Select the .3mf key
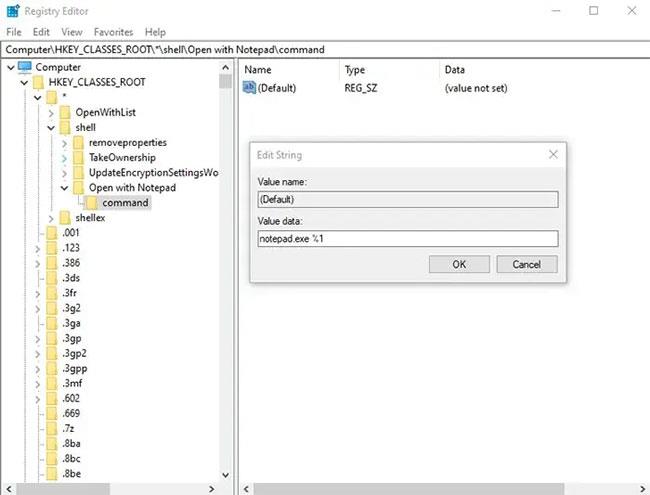 coord(72,383)
